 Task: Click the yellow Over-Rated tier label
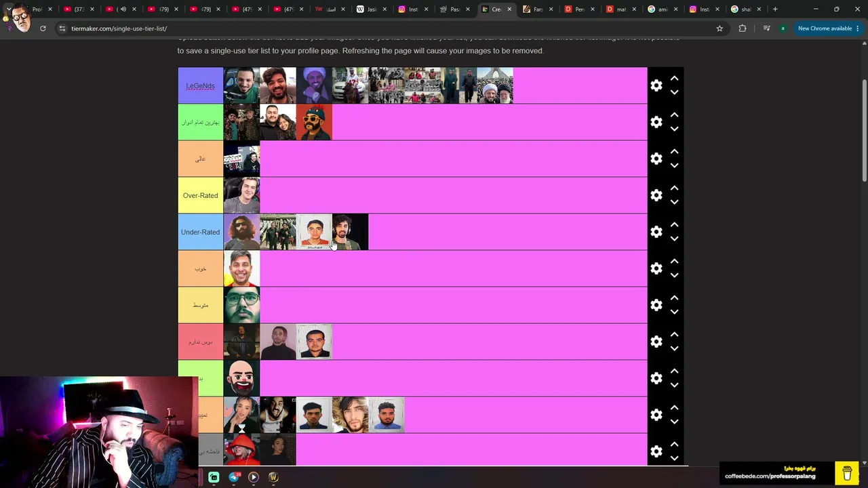tap(200, 195)
